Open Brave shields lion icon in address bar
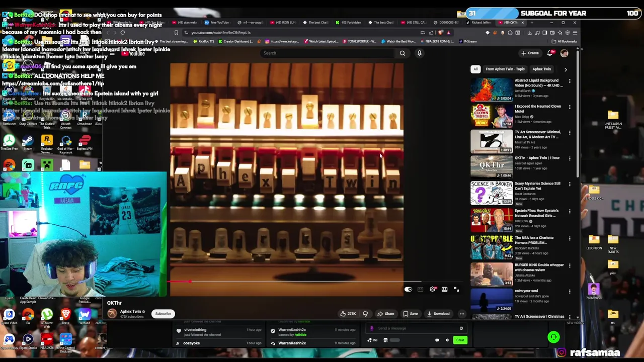 [441, 33]
